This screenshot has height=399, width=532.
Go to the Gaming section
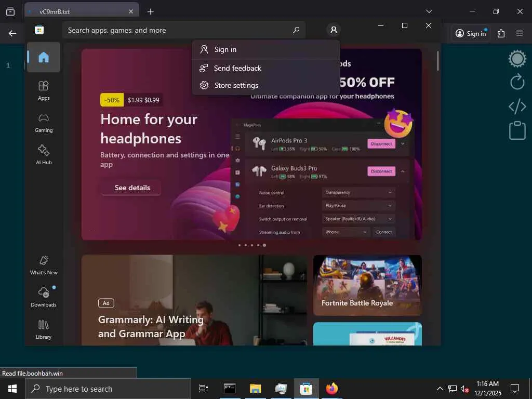(44, 123)
